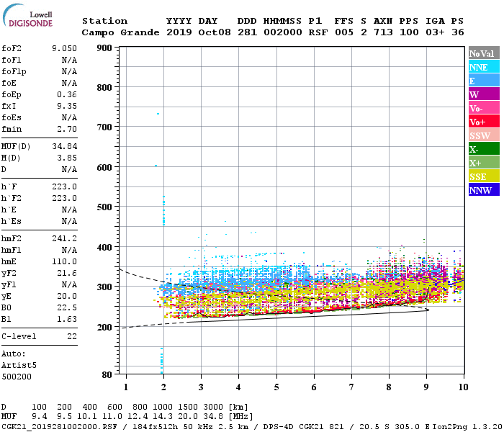Click the 200 km height axis label
This screenshot has width=504, height=432.
(104, 328)
